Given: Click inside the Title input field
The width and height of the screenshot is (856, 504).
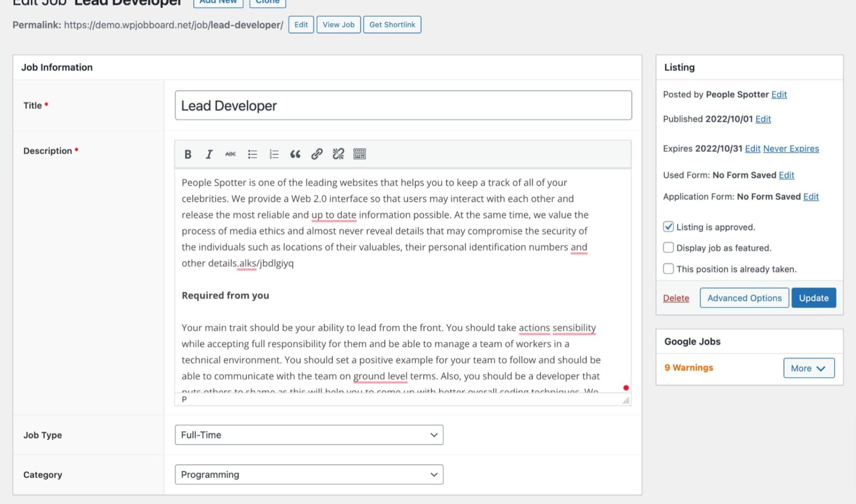Looking at the screenshot, I should pos(403,106).
